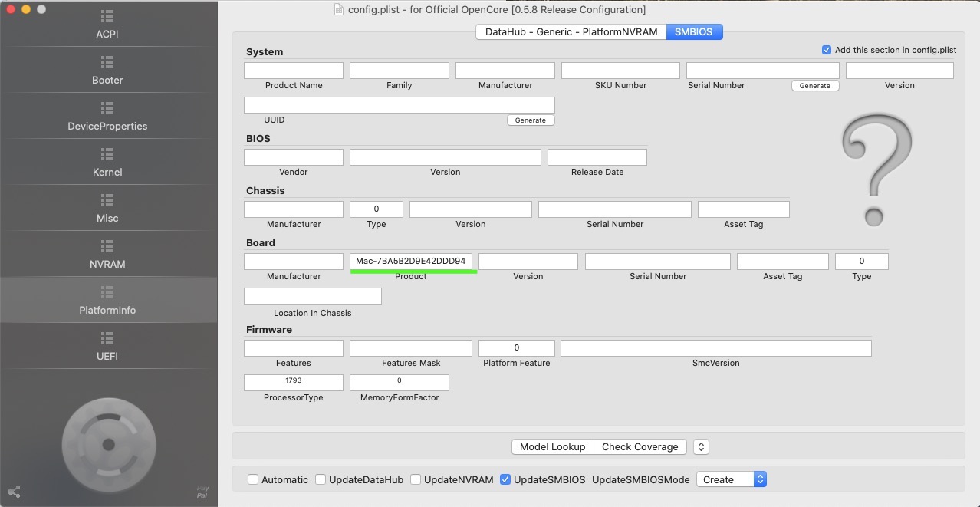Click the UUID input field
This screenshot has height=507, width=980.
(400, 105)
